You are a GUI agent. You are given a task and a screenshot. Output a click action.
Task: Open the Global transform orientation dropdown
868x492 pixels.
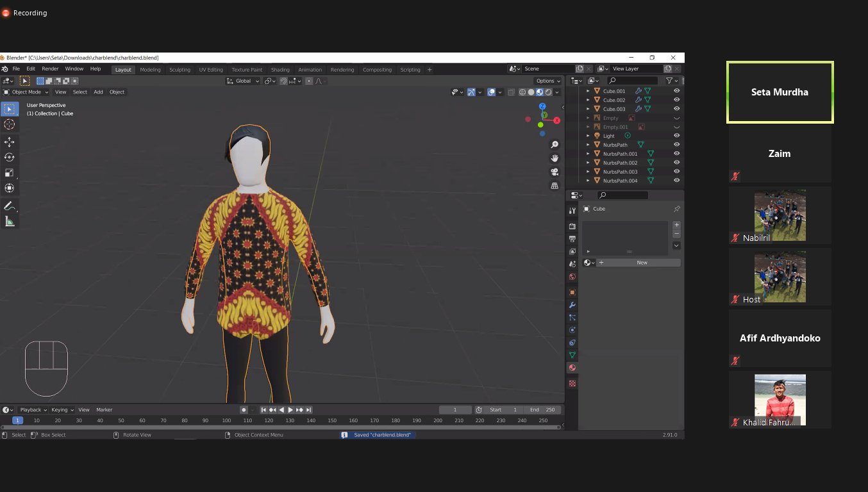coord(244,81)
